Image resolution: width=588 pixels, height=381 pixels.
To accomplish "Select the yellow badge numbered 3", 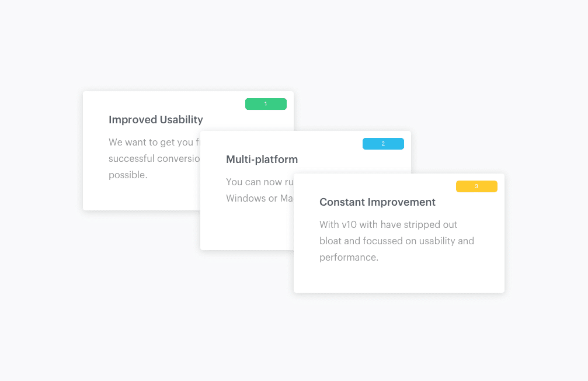I will (x=476, y=186).
